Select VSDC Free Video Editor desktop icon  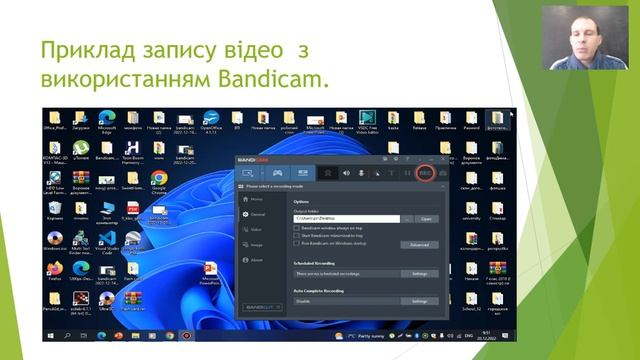pyautogui.click(x=367, y=122)
